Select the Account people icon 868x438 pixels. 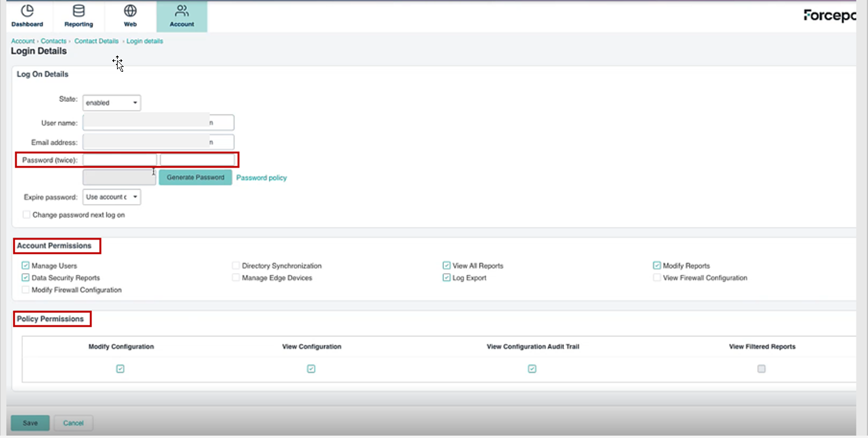(182, 16)
